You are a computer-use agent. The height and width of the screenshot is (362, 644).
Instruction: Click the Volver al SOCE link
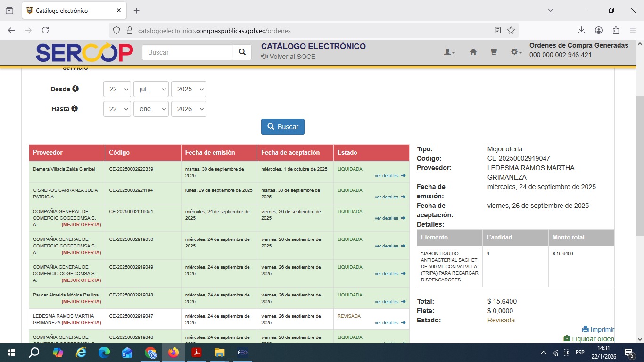point(288,57)
